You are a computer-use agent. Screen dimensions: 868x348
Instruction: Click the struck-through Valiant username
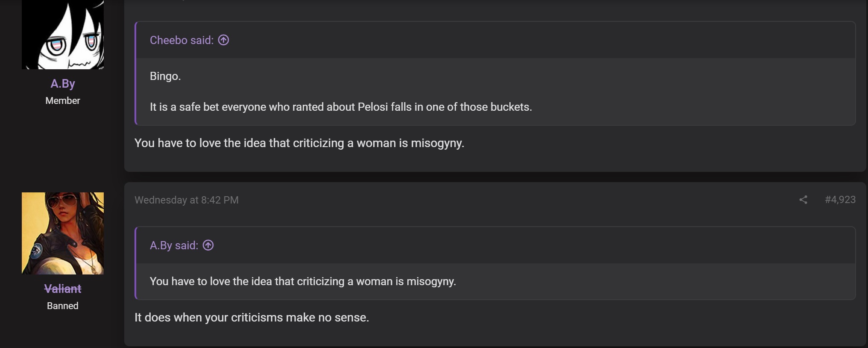pyautogui.click(x=63, y=289)
